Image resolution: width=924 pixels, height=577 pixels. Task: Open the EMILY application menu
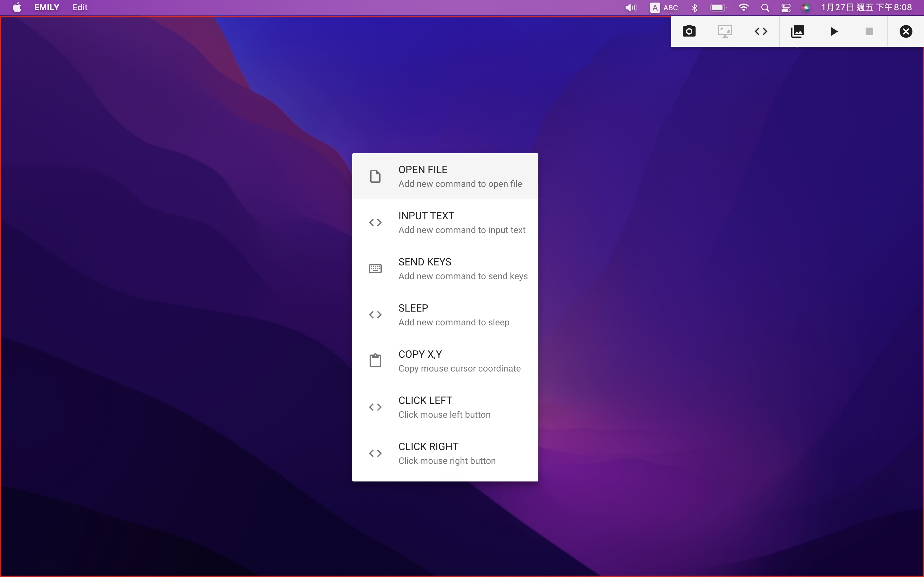pyautogui.click(x=47, y=8)
